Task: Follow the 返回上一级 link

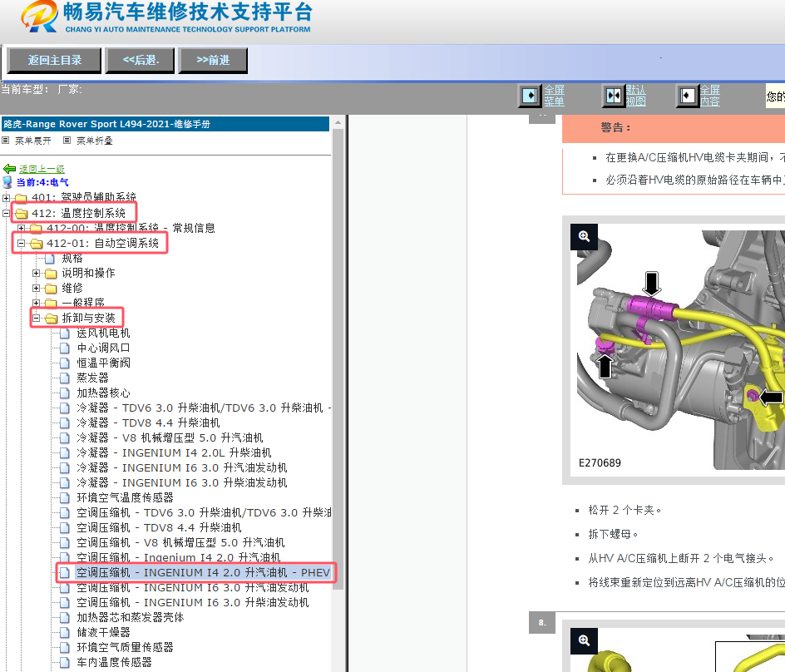Action: point(42,169)
